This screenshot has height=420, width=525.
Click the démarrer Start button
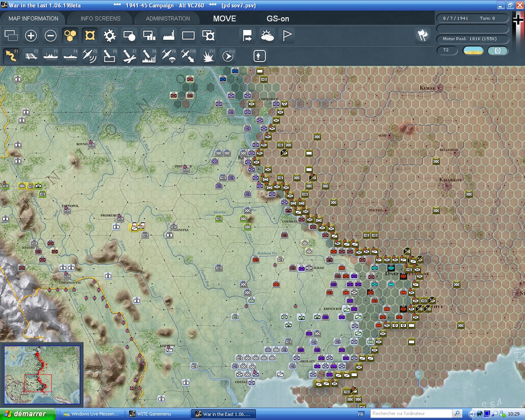(x=27, y=414)
